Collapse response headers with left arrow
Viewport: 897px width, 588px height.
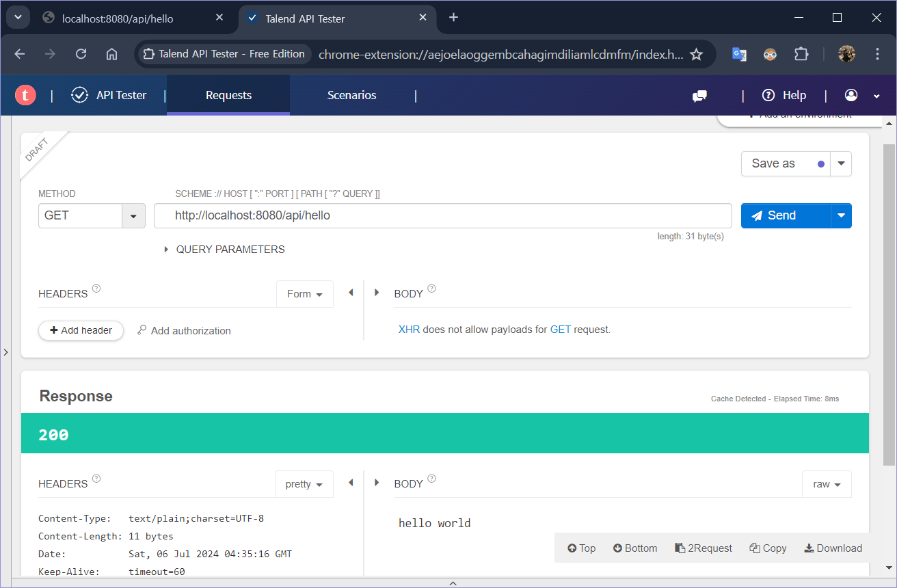(x=351, y=483)
